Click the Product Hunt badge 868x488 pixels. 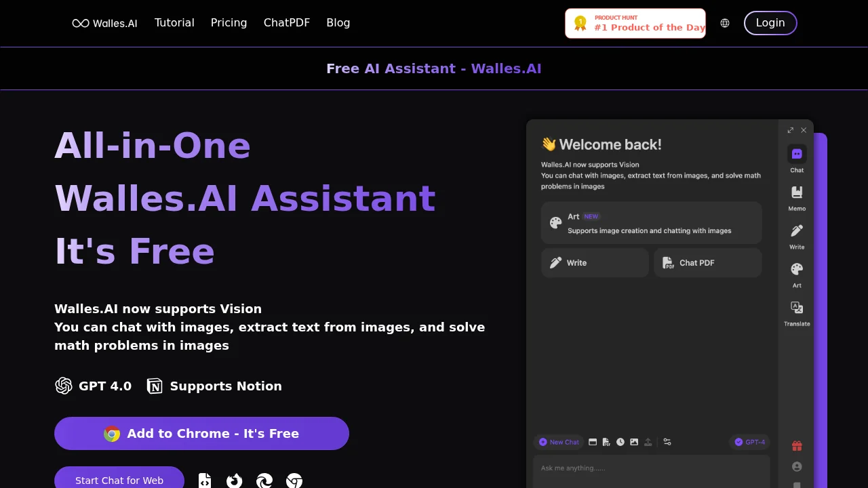[x=635, y=23]
